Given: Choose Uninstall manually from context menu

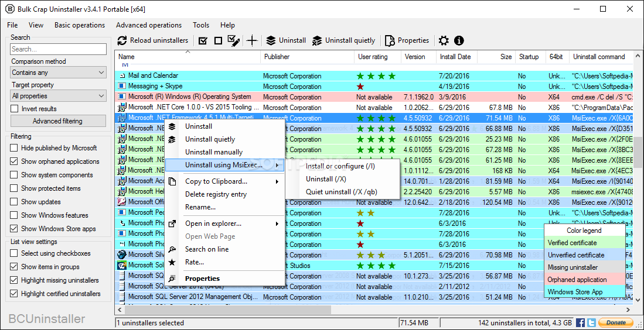Looking at the screenshot, I should (x=224, y=152).
